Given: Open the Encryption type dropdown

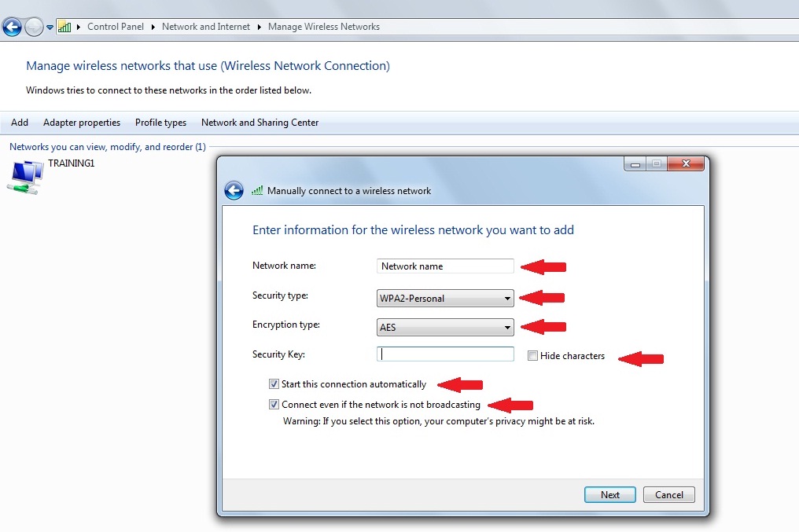Looking at the screenshot, I should pyautogui.click(x=445, y=328).
